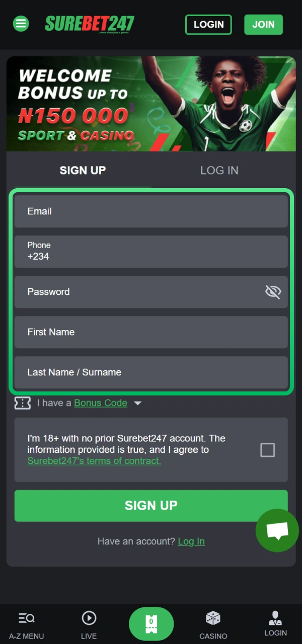Click the green JOIN button
This screenshot has width=302, height=644.
pyautogui.click(x=263, y=24)
